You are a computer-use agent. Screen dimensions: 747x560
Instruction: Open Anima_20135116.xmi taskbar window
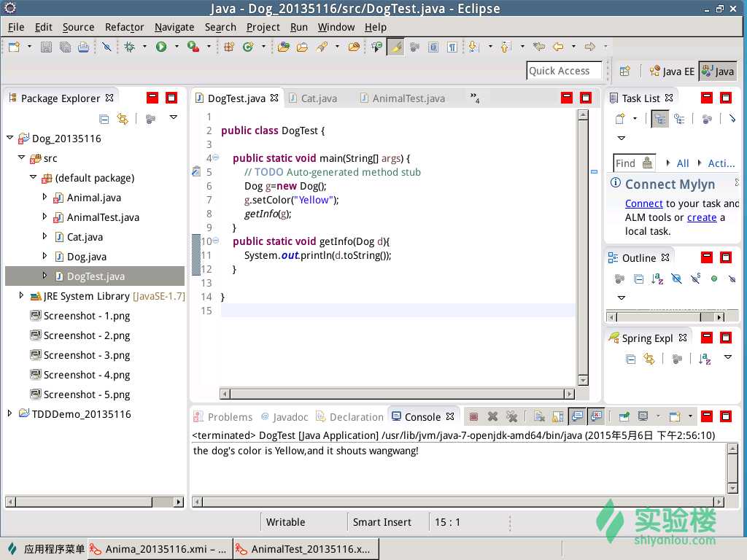click(159, 549)
